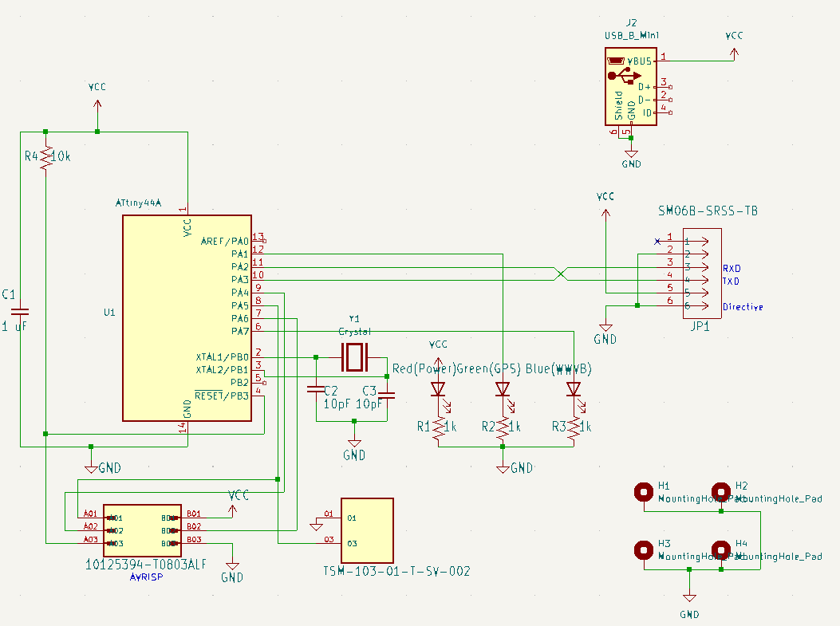
Task: Click the crossing RXD/TXD wires
Action: tap(560, 274)
